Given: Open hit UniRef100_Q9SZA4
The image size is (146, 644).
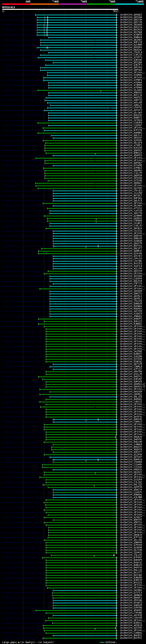Looking at the screenshot, I should (x=131, y=17).
